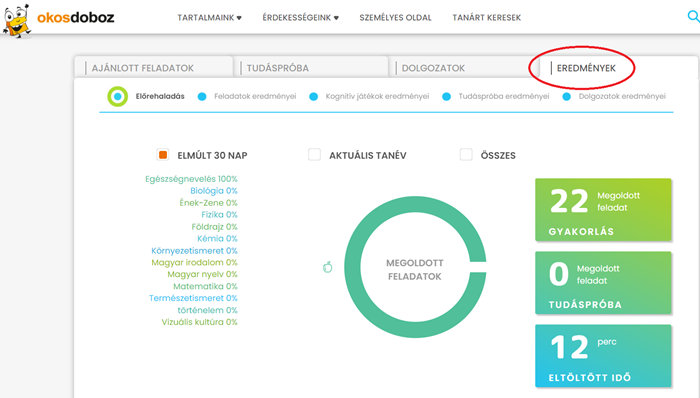Select the Kognitív játékok eredményei blue dot
This screenshot has width=700, height=398.
[x=313, y=96]
